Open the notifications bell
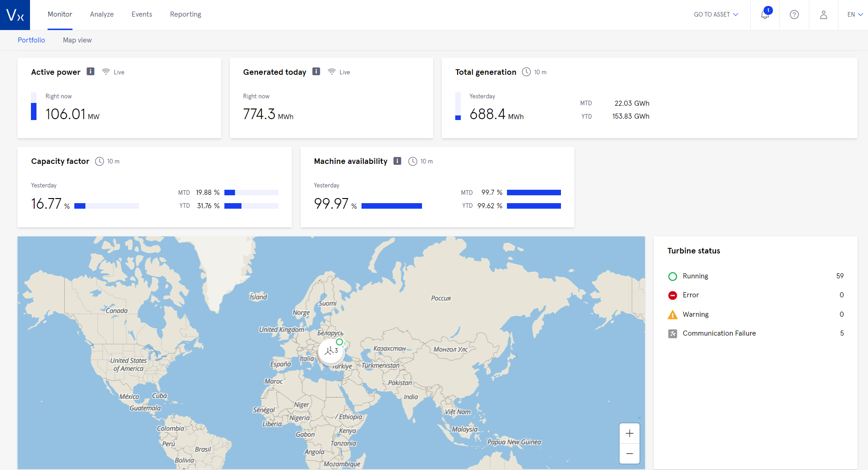The width and height of the screenshot is (868, 470). coord(765,14)
